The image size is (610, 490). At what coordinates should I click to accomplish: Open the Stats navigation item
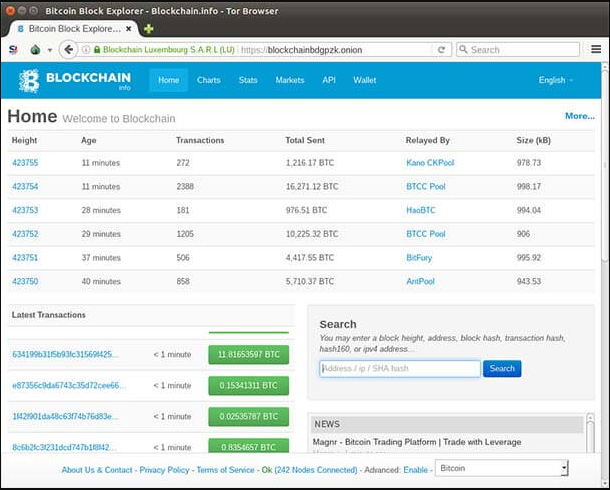pos(248,80)
